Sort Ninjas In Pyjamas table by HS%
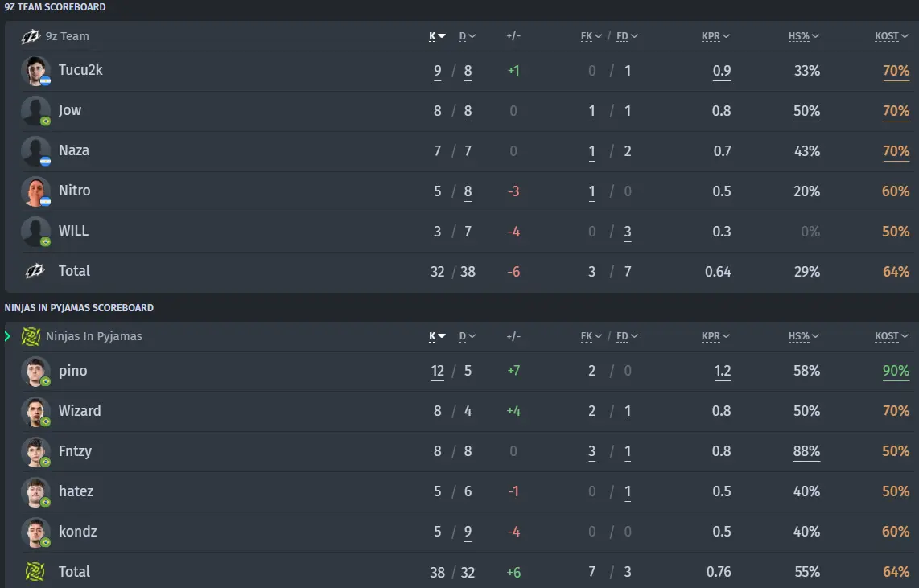 click(804, 336)
